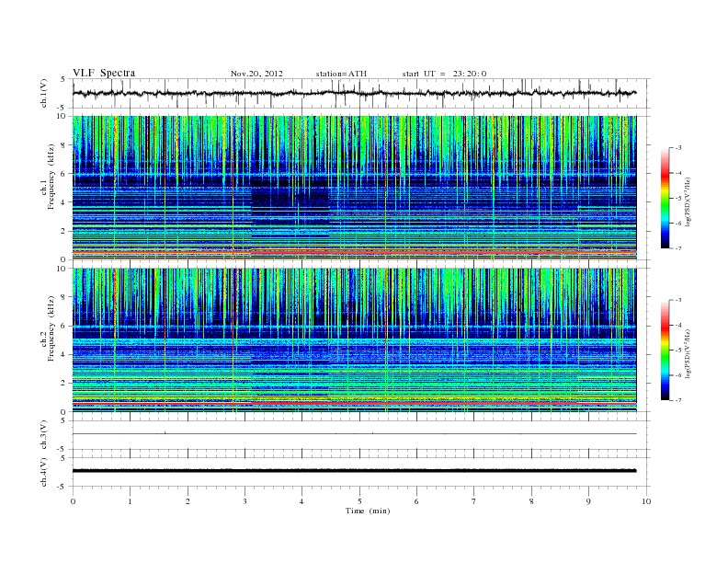Click the ch.4 thick black waveform trace

354,471
